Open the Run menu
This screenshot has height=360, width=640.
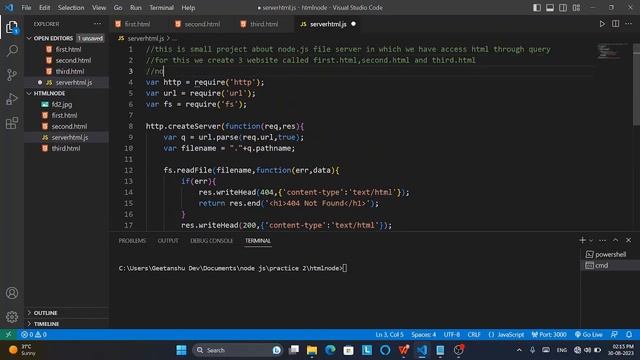pyautogui.click(x=136, y=8)
